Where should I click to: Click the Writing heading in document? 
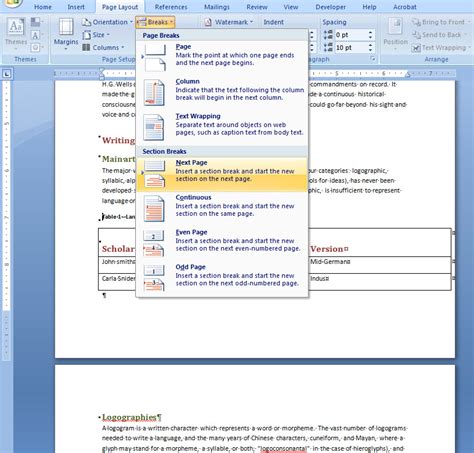(118, 140)
